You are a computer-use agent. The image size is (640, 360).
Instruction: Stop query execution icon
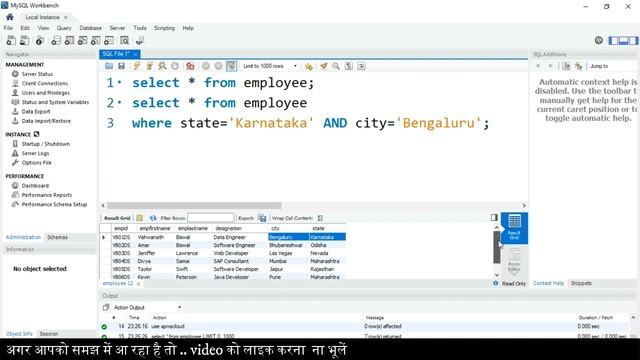175,66
